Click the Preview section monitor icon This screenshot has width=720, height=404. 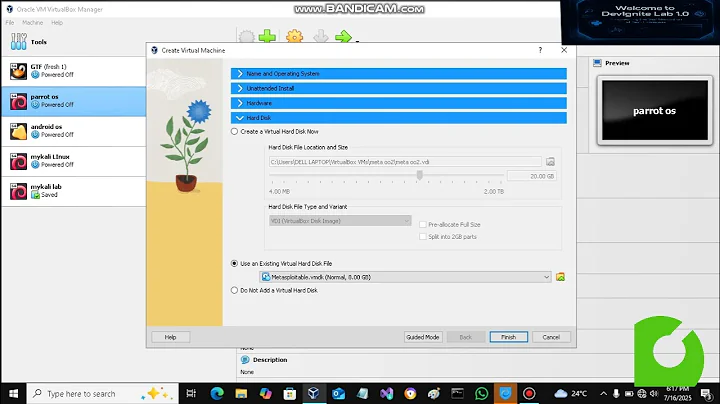pos(597,63)
